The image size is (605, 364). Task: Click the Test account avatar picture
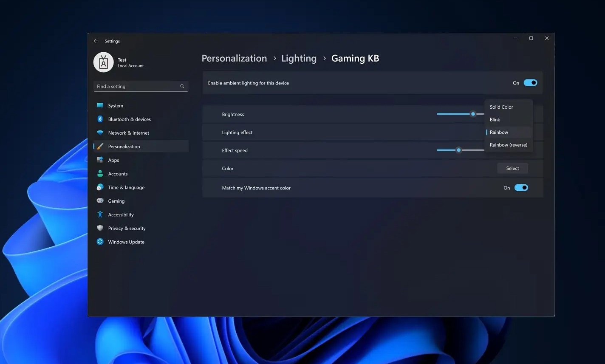(x=103, y=62)
